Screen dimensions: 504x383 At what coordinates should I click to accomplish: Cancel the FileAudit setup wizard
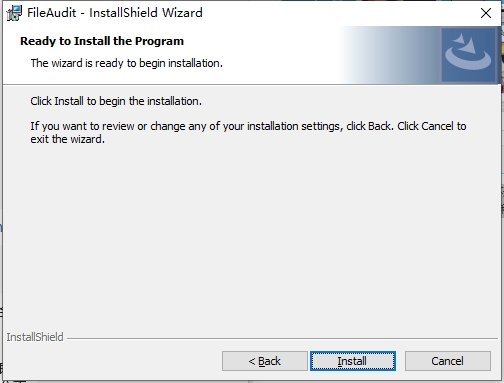(448, 361)
